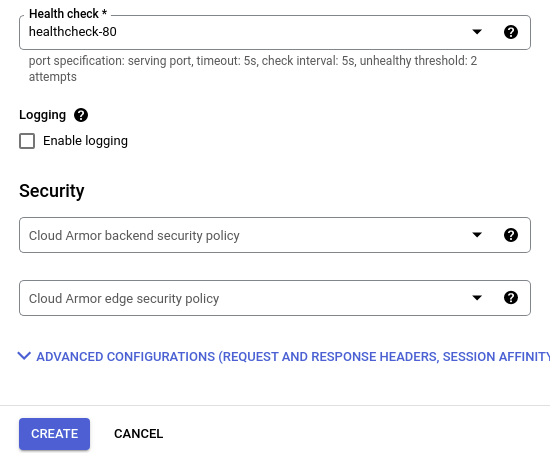Click the 'port specification: serving port' helper text
Viewport: 550px width, 453px height.
[x=111, y=61]
